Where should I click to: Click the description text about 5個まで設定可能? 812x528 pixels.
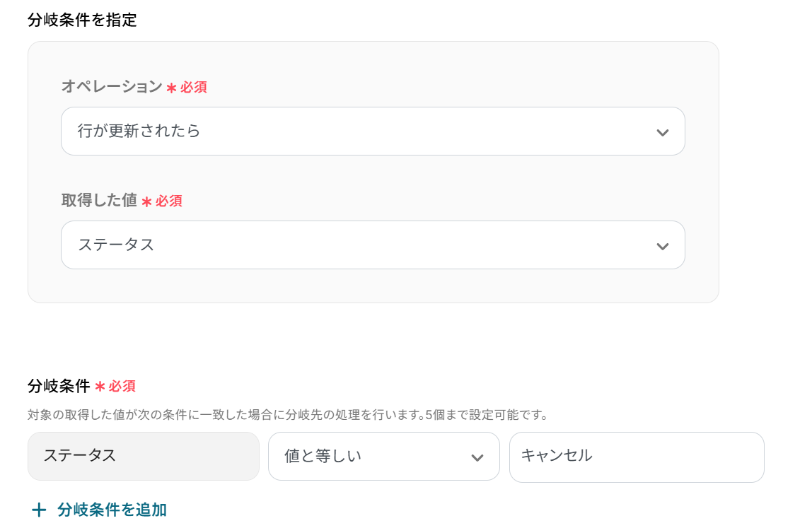click(288, 414)
